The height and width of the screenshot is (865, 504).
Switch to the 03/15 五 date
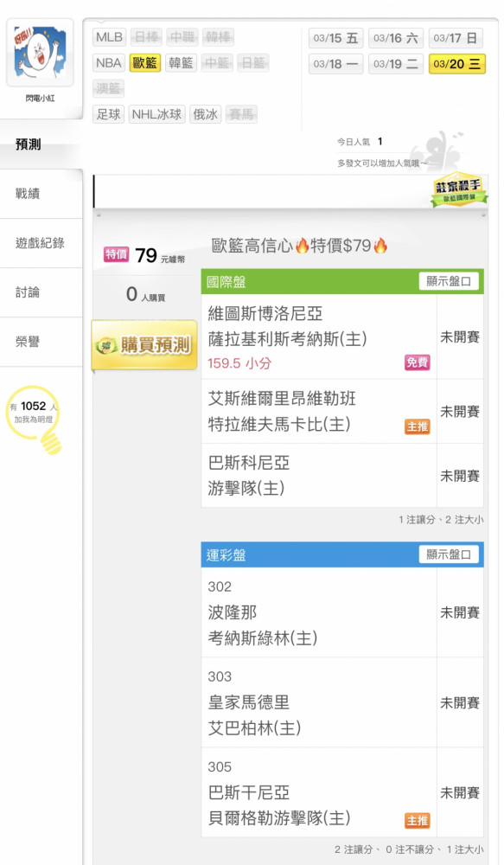335,38
